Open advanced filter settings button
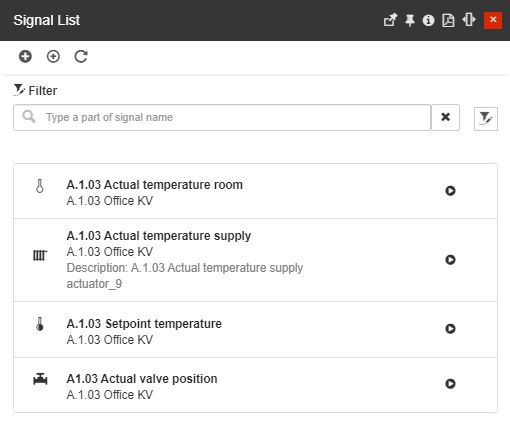 click(x=486, y=119)
